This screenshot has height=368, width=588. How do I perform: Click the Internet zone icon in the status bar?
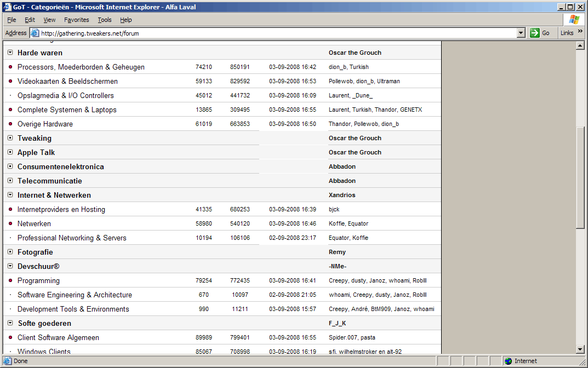tap(507, 361)
